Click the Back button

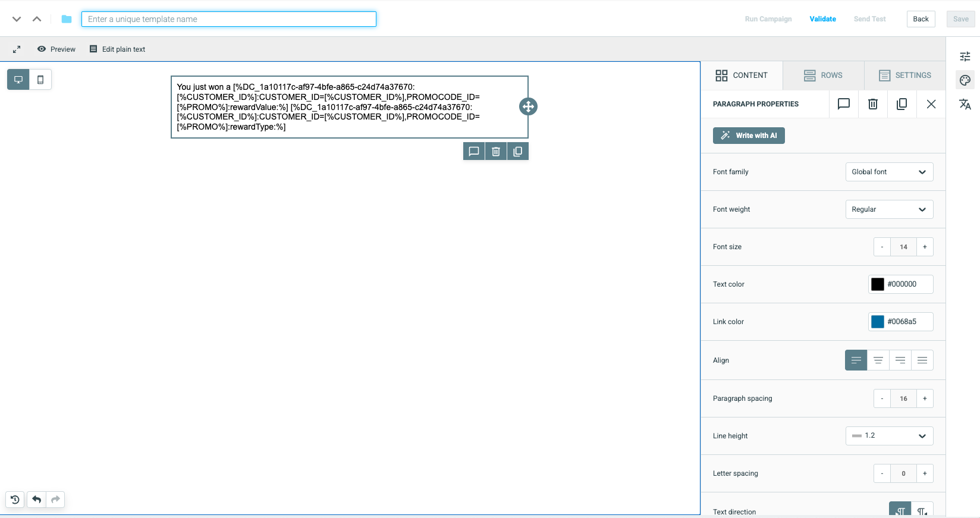[921, 19]
